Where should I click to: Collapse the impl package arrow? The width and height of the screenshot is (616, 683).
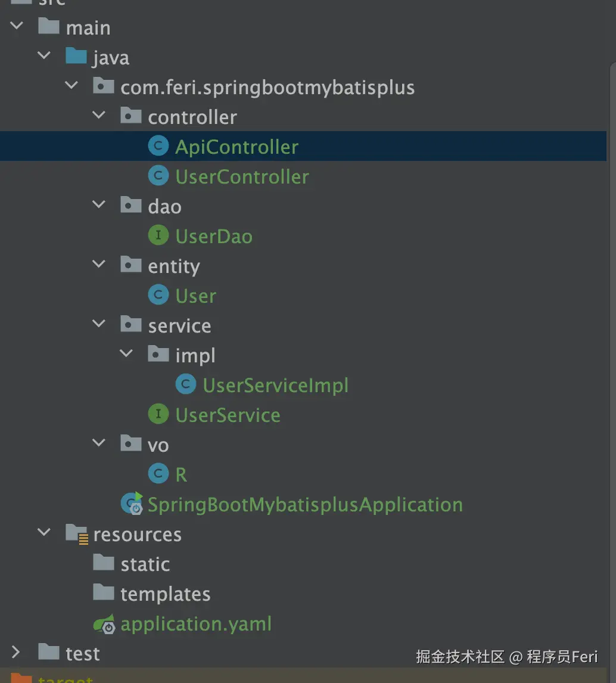tap(126, 355)
